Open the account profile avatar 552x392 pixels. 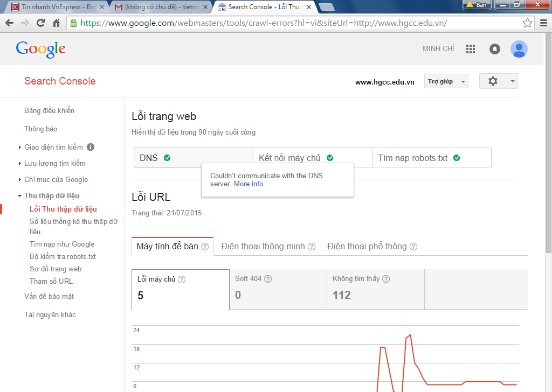pos(519,49)
